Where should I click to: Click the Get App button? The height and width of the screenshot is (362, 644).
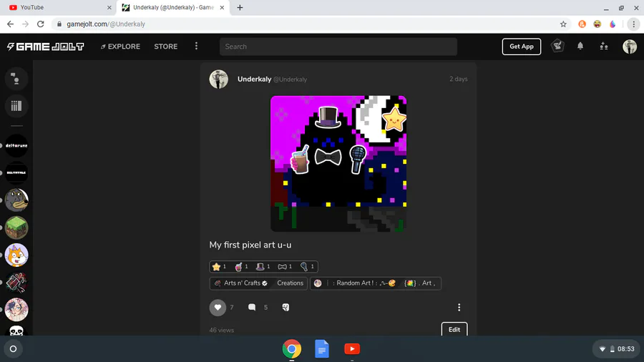[521, 47]
